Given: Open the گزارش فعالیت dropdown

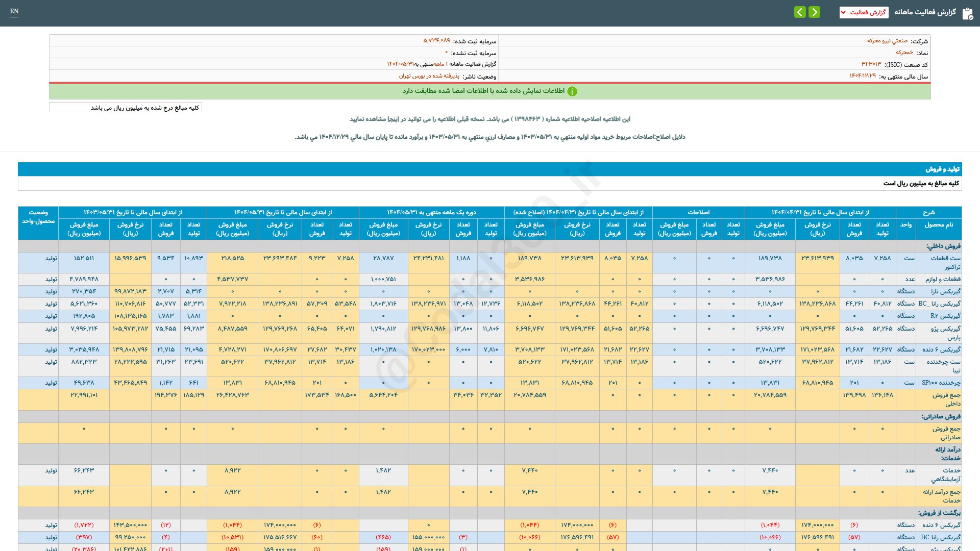Looking at the screenshot, I should (x=864, y=12).
